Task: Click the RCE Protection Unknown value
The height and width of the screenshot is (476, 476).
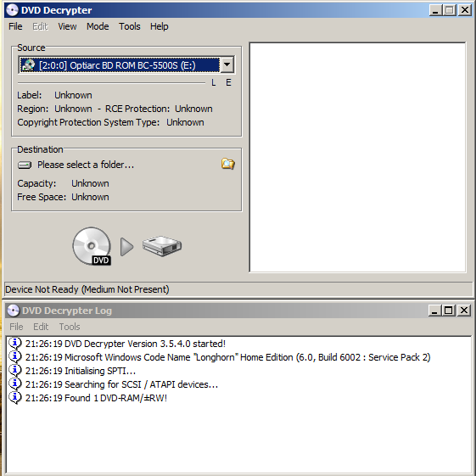Action: (193, 109)
